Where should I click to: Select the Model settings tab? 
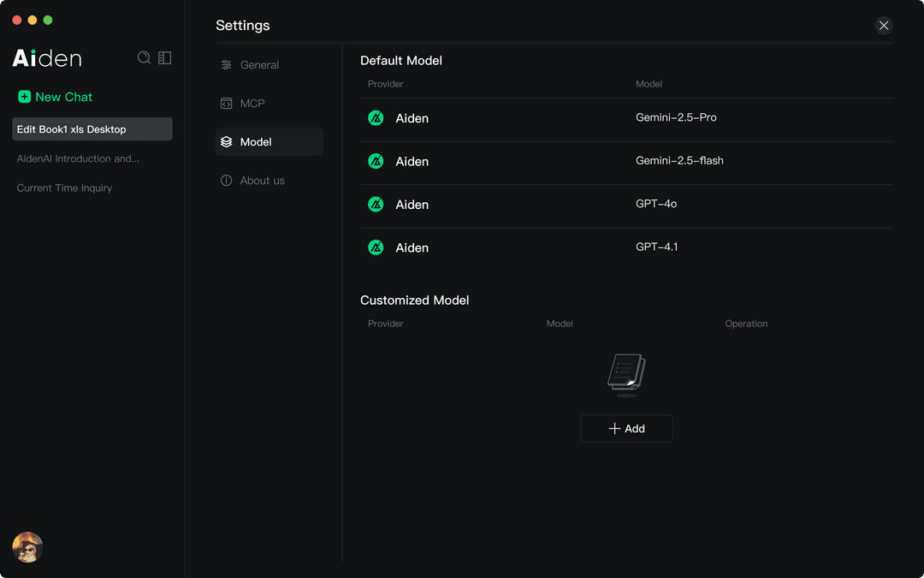point(269,142)
